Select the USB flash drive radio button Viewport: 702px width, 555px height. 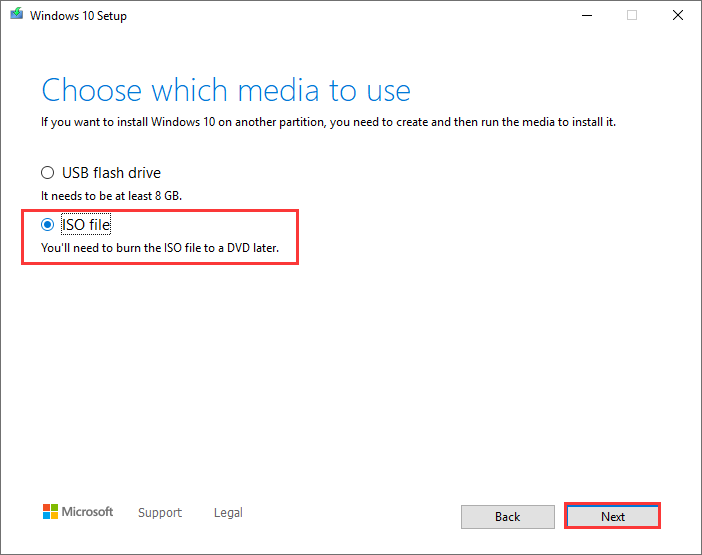tap(47, 173)
